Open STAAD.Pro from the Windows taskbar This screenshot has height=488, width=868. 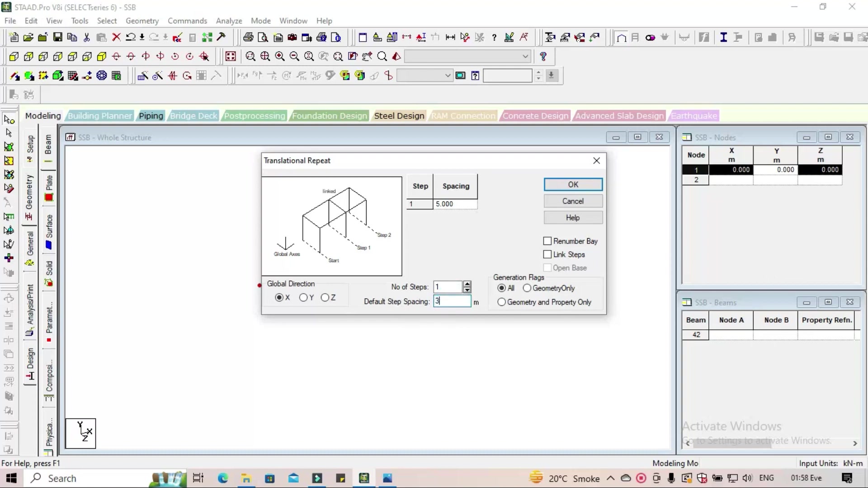(364, 478)
